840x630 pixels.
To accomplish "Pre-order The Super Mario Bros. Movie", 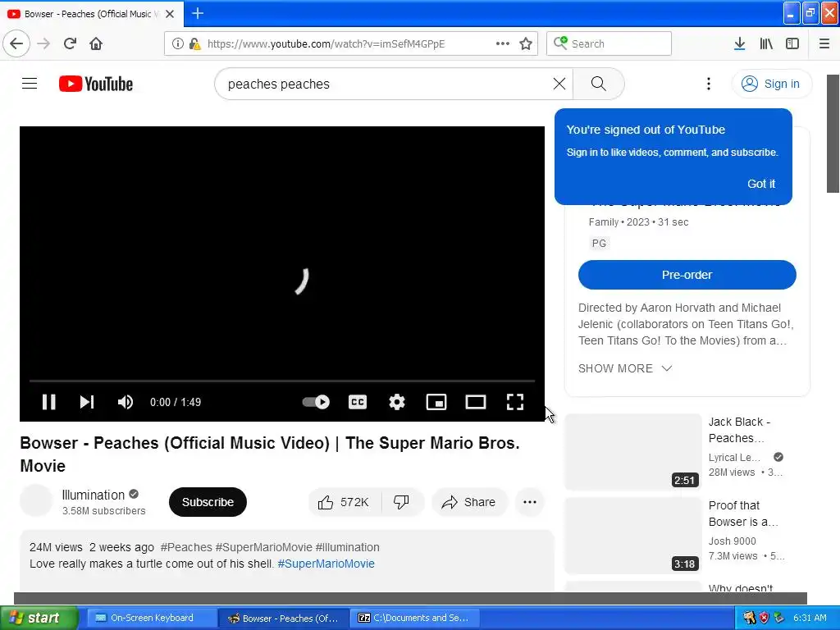I will pyautogui.click(x=687, y=275).
